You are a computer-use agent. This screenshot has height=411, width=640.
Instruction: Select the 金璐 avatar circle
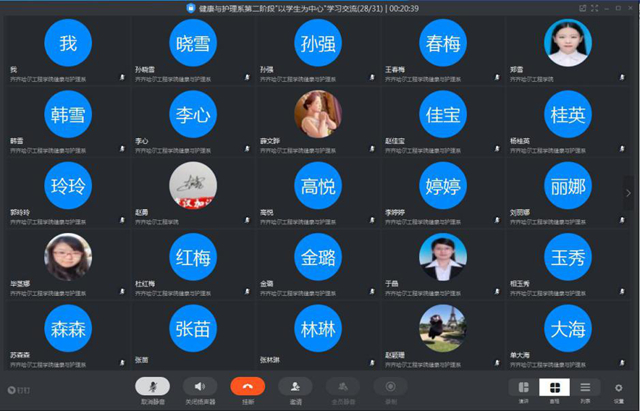pos(320,257)
